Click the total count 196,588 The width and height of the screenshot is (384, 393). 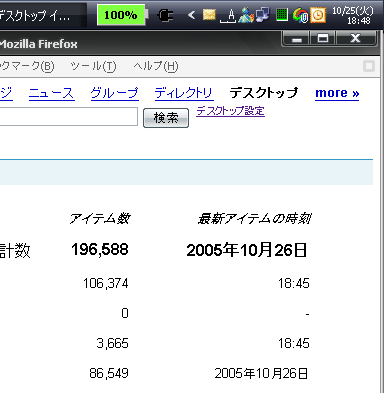[x=100, y=249]
